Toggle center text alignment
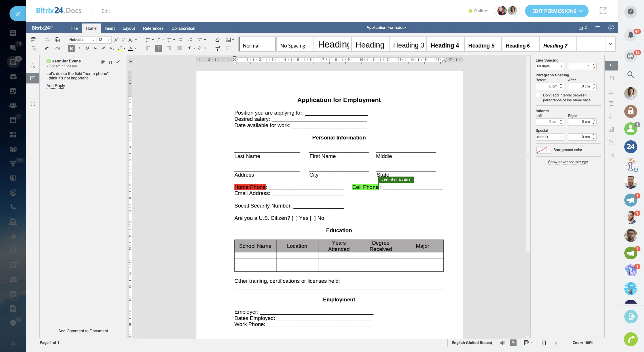The image size is (644, 352). pyautogui.click(x=158, y=49)
